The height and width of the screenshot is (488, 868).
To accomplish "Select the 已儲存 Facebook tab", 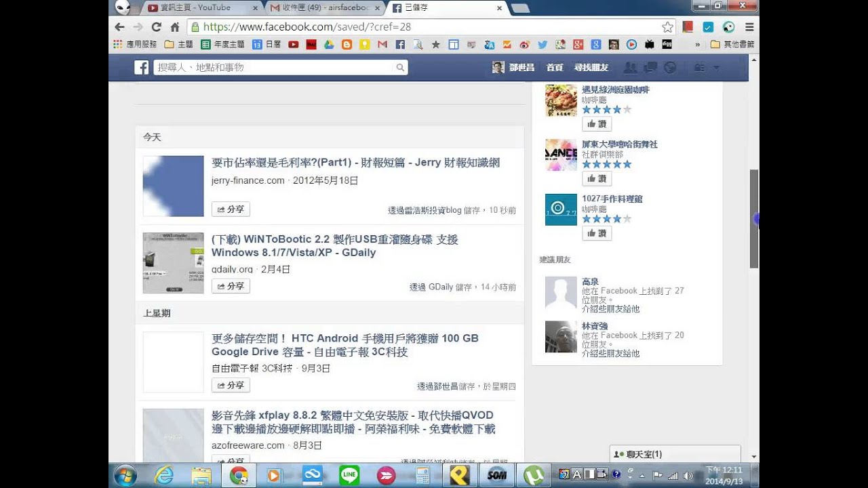I will (x=448, y=8).
